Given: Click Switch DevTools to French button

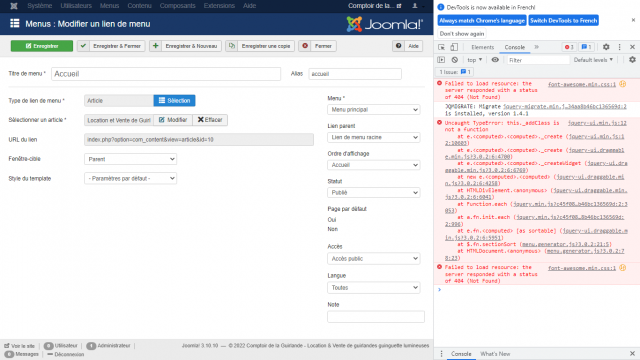Looking at the screenshot, I should [x=564, y=20].
